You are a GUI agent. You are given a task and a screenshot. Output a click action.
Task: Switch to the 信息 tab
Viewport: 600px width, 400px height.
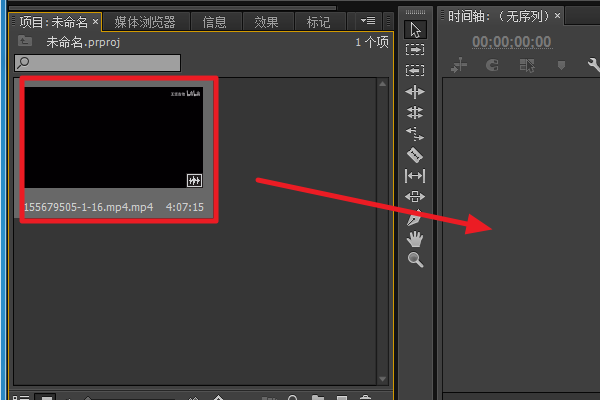[214, 22]
